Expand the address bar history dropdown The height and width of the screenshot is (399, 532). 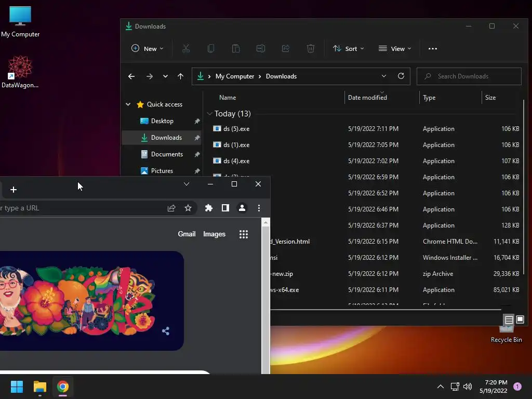click(x=384, y=76)
